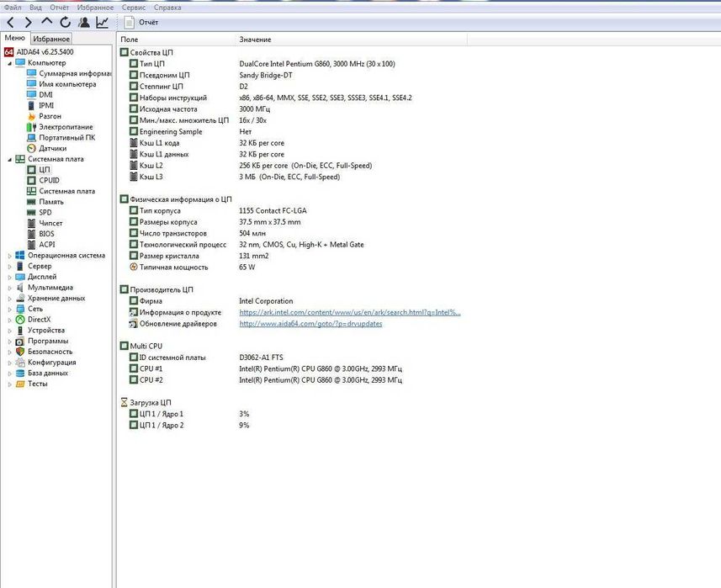Click the DMI monitor icon
Screen dimensions: 721x588
pos(31,95)
